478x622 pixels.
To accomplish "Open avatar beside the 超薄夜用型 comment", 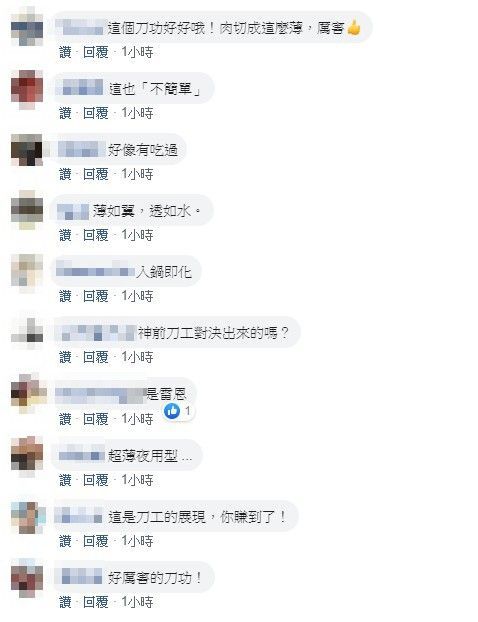I will click(x=27, y=455).
